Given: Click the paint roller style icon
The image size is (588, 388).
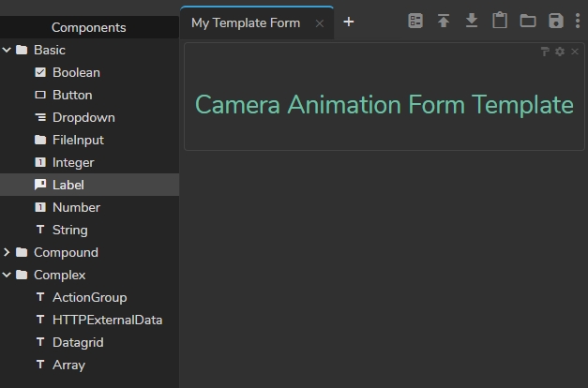Looking at the screenshot, I should pos(545,52).
